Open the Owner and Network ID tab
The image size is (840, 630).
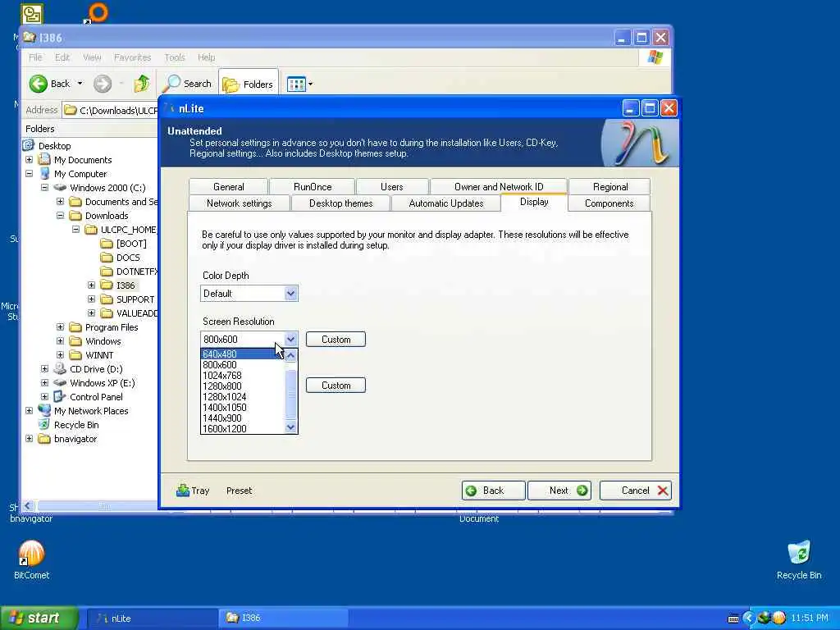[x=499, y=186]
